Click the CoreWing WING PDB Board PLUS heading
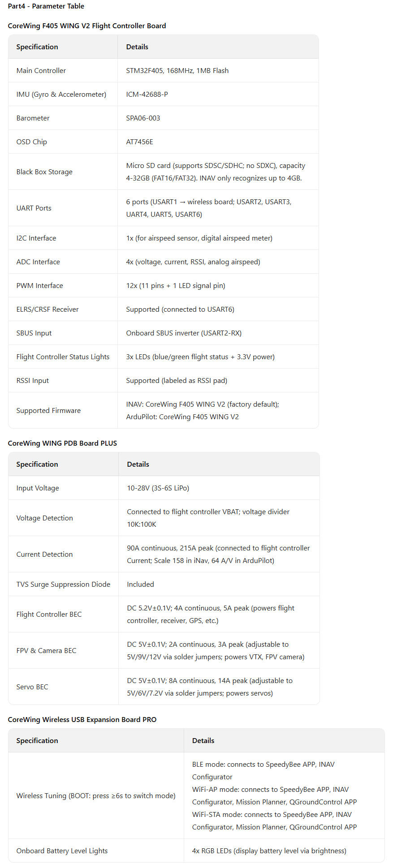Image resolution: width=397 pixels, height=868 pixels. click(62, 443)
